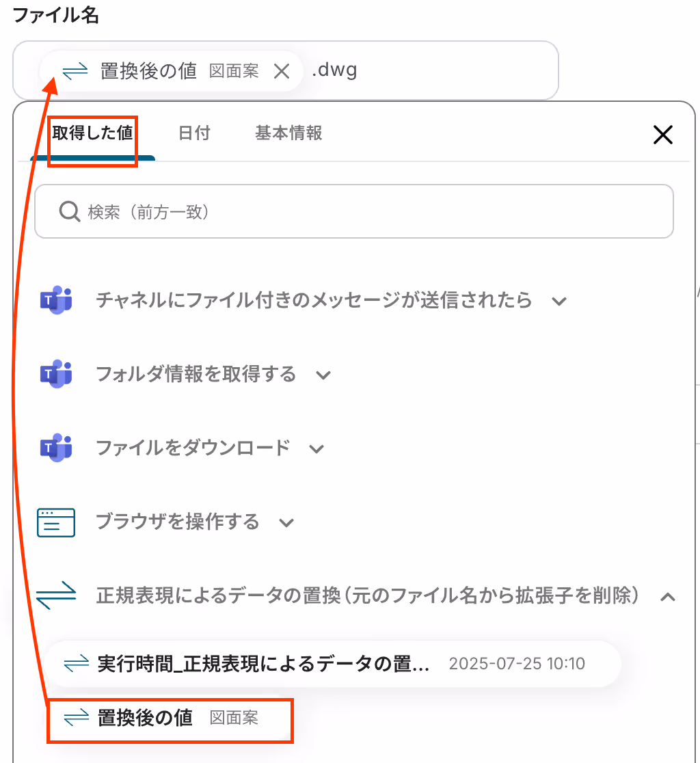Collapse the 正規表現によるデータの置換 section chevron
The width and height of the screenshot is (700, 763).
[x=668, y=597]
